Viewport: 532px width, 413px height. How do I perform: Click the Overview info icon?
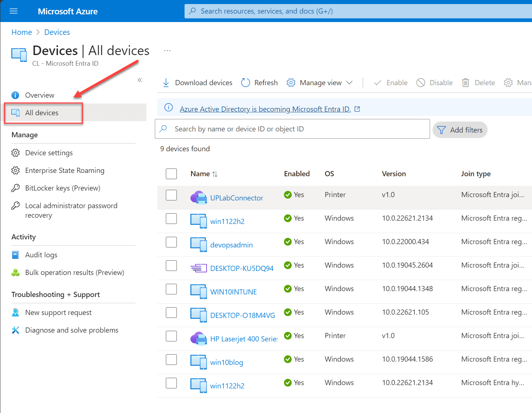pyautogui.click(x=15, y=95)
